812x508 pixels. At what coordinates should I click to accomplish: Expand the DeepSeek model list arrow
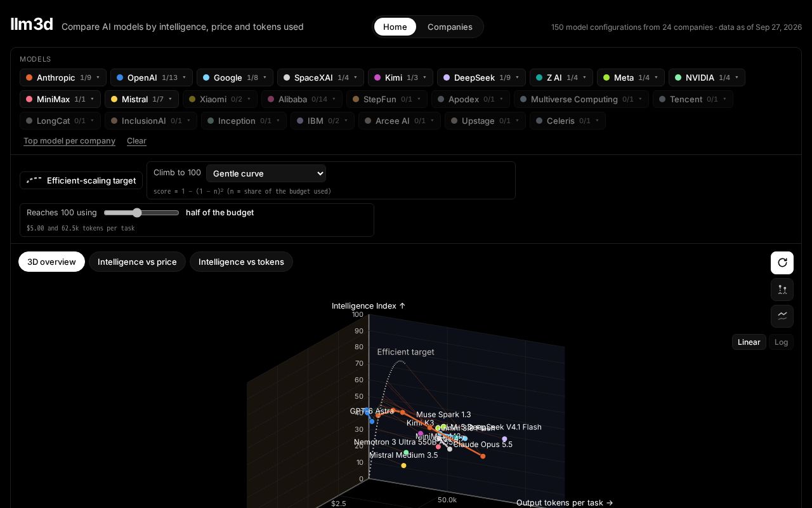(518, 77)
